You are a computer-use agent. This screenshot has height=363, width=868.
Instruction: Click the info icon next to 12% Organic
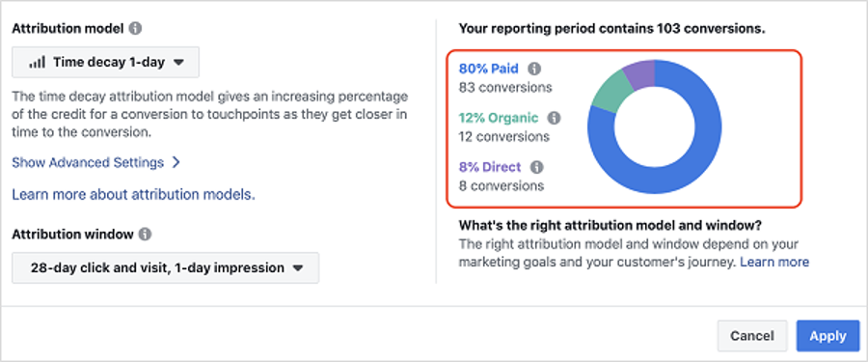[554, 118]
